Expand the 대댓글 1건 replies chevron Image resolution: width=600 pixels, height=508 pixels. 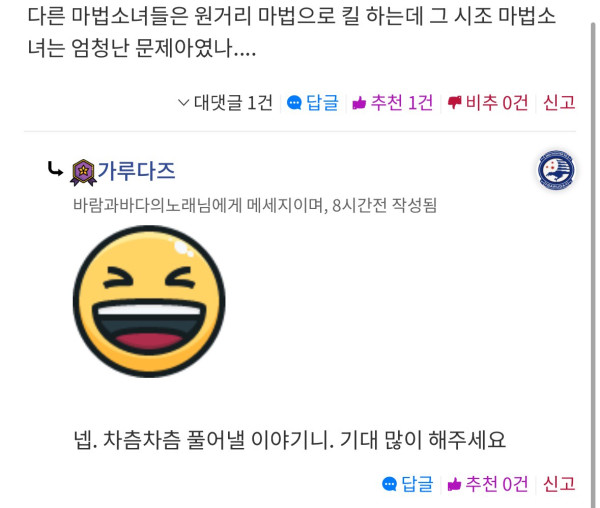(x=184, y=103)
